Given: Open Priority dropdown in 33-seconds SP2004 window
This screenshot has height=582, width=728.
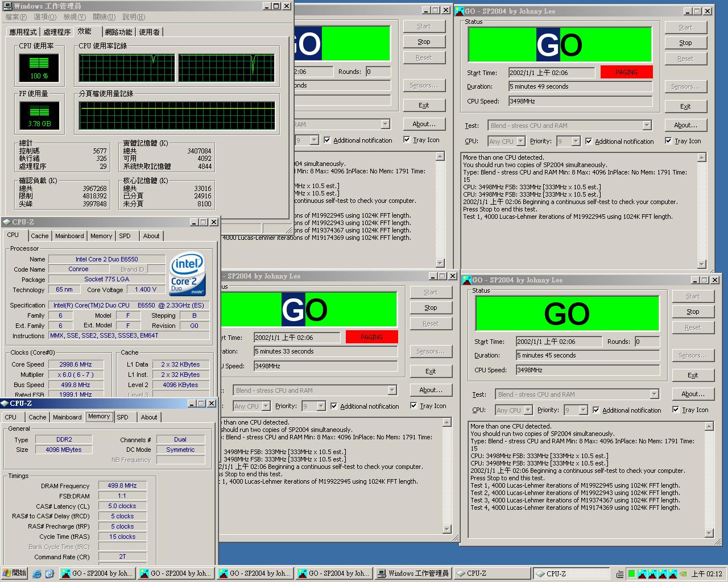Looking at the screenshot, I should [x=321, y=406].
